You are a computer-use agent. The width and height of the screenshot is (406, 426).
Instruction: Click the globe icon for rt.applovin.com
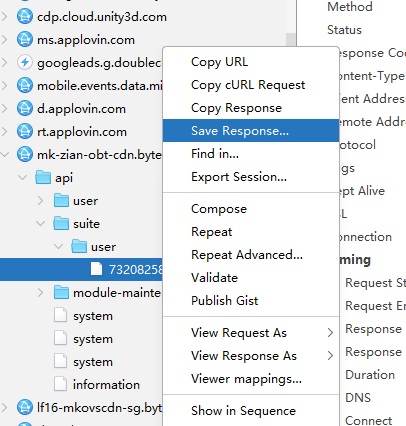click(25, 132)
